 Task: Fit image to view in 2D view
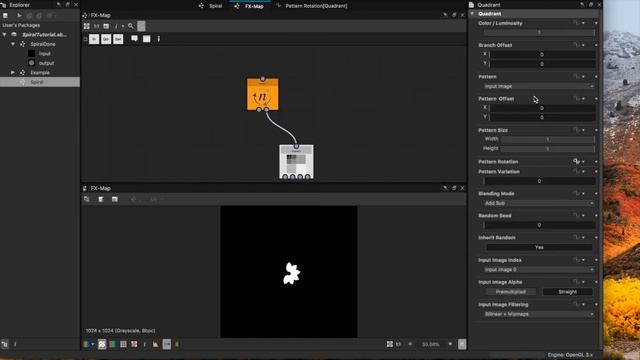[390, 344]
